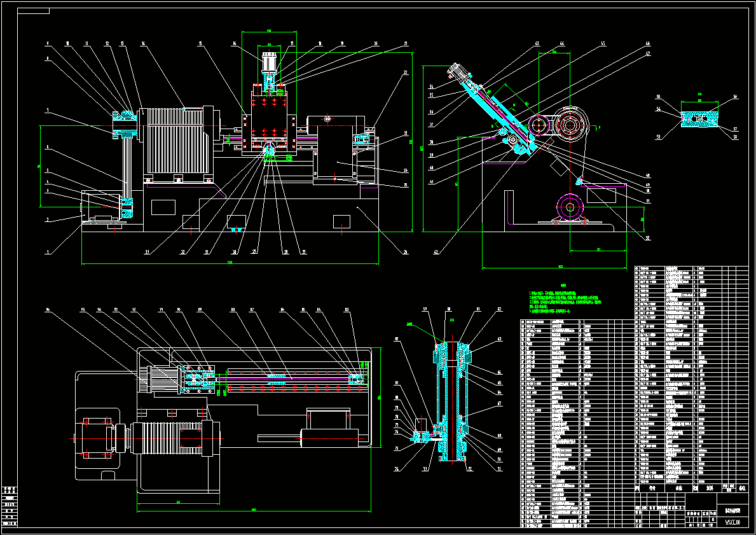This screenshot has height=535, width=756.
Task: Click part balloon number 42
Action: [436, 252]
